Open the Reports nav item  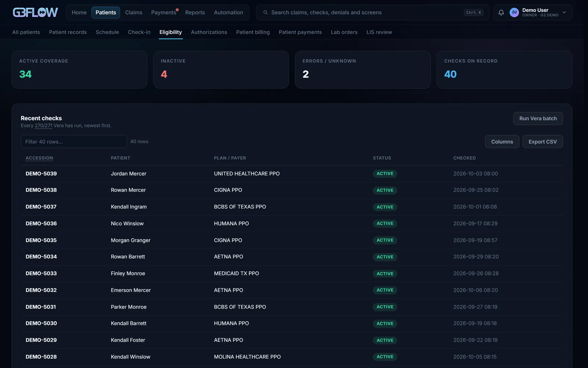tap(195, 13)
